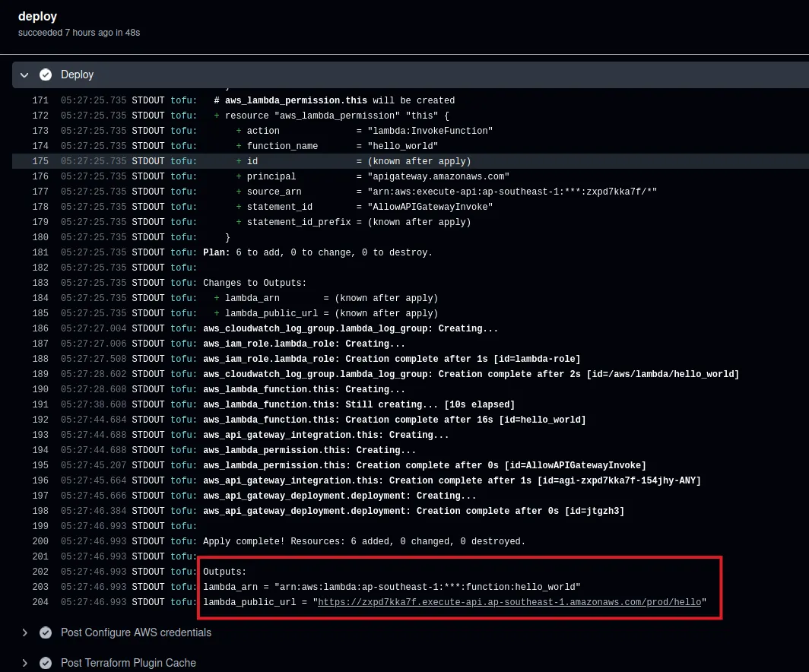
Task: Click the deploy job title heading
Action: (x=37, y=16)
